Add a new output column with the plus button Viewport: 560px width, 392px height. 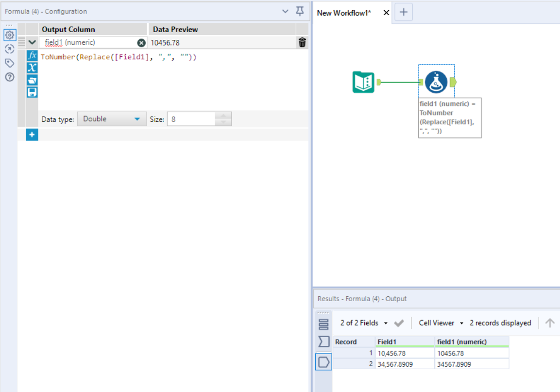(x=32, y=135)
